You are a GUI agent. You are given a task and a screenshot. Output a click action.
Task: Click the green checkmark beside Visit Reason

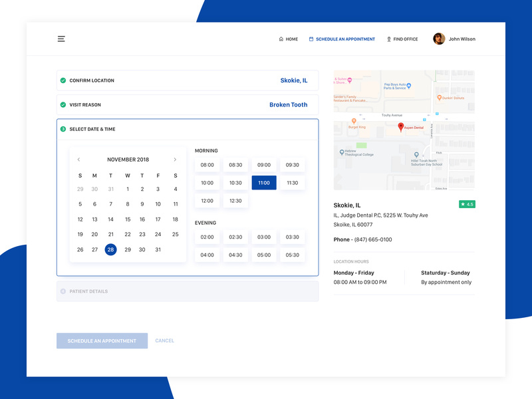coord(62,104)
